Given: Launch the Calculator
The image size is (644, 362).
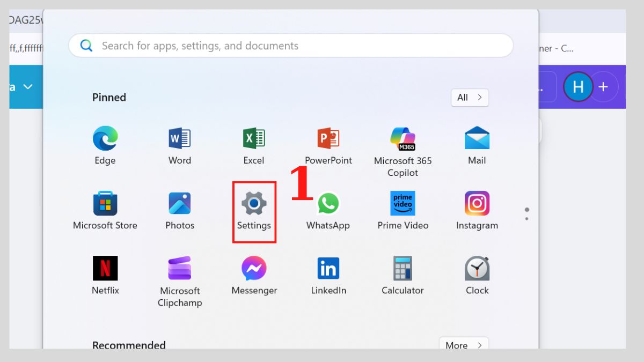Looking at the screenshot, I should coord(402,268).
